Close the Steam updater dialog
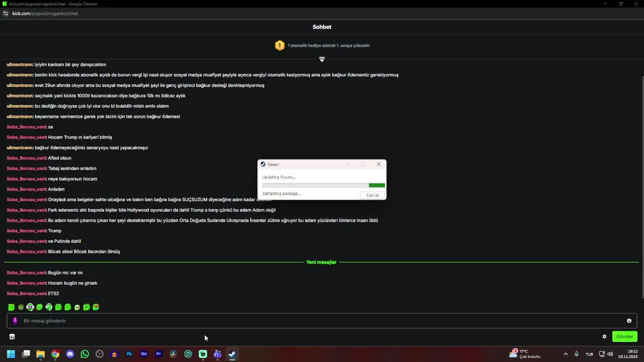The width and height of the screenshot is (644, 362). pos(379,164)
